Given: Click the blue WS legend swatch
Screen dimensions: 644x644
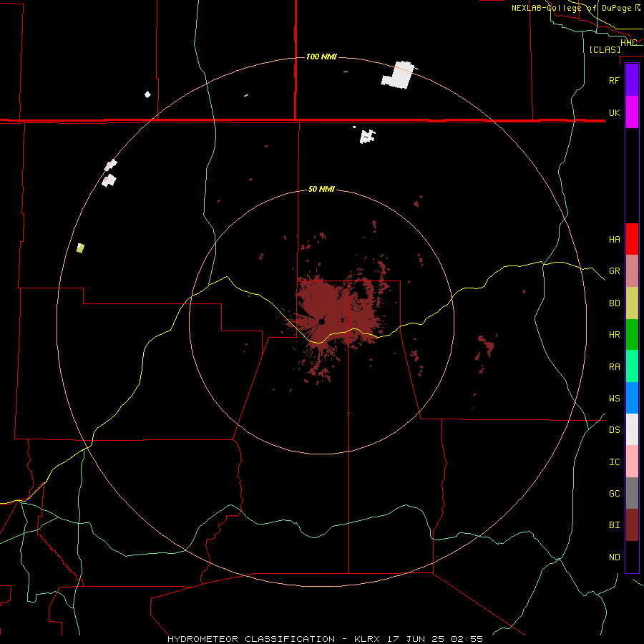Looking at the screenshot, I should click(632, 398).
